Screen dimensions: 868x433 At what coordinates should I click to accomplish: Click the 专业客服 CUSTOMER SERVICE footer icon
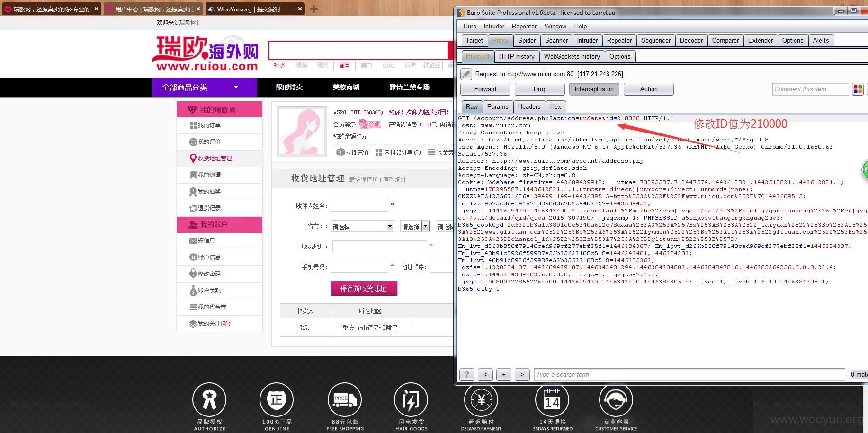[616, 400]
